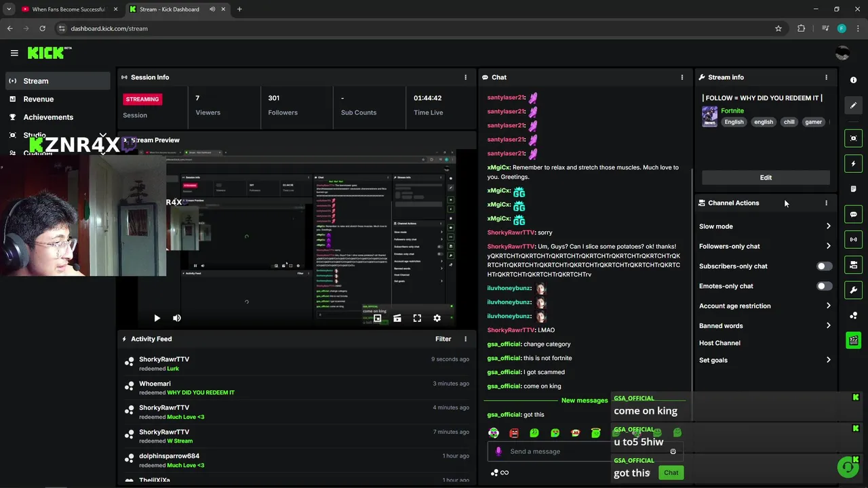Pick the red angry face emote
Screen dimensions: 868x488
(514, 433)
